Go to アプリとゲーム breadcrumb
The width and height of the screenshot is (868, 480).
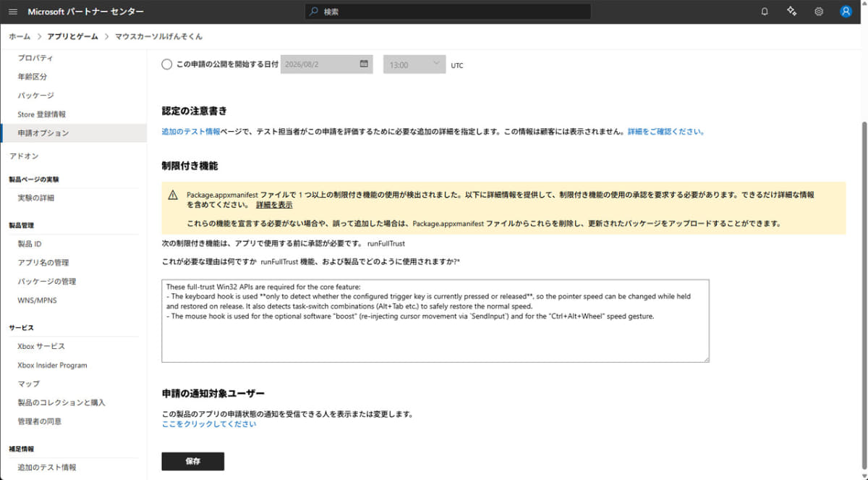click(72, 36)
